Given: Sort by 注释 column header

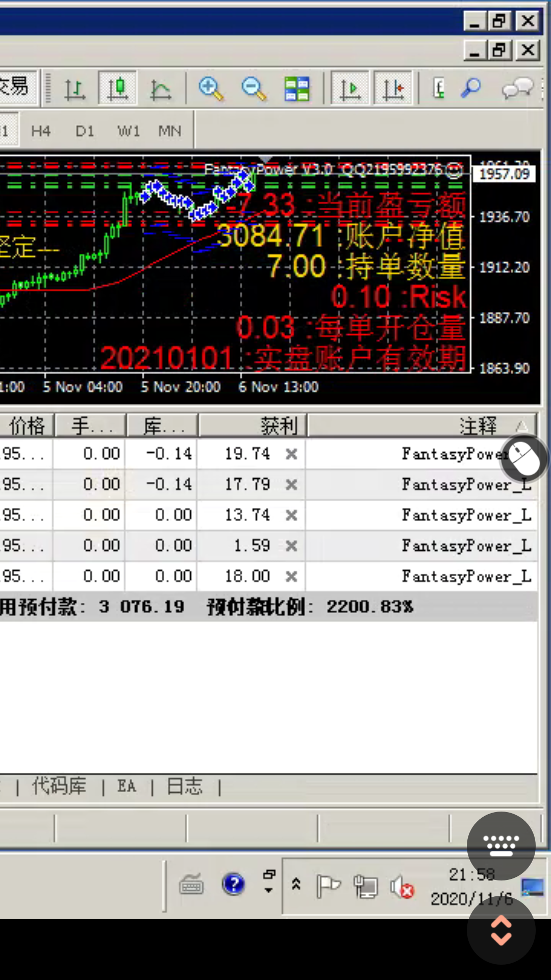Looking at the screenshot, I should (422, 425).
